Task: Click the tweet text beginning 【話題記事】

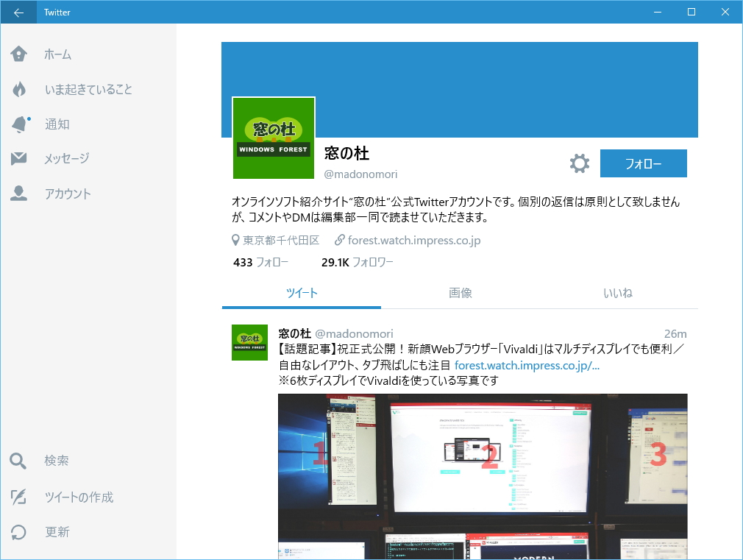Action: [x=481, y=357]
